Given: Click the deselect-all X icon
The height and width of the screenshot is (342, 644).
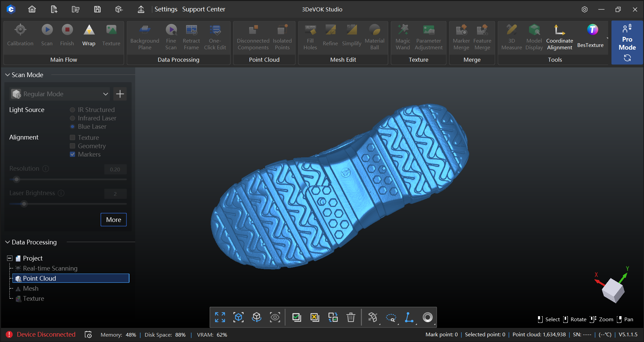Looking at the screenshot, I should (x=315, y=317).
